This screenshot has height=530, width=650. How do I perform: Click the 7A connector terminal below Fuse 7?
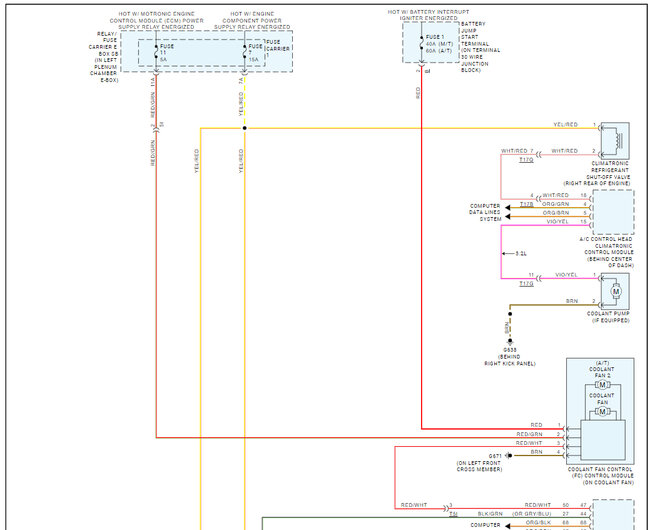[x=245, y=74]
